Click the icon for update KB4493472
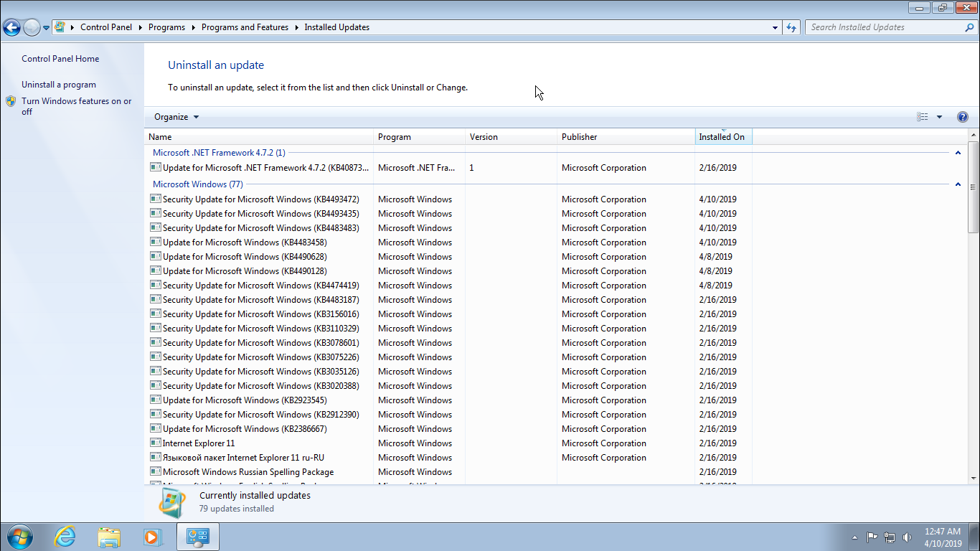 tap(156, 199)
